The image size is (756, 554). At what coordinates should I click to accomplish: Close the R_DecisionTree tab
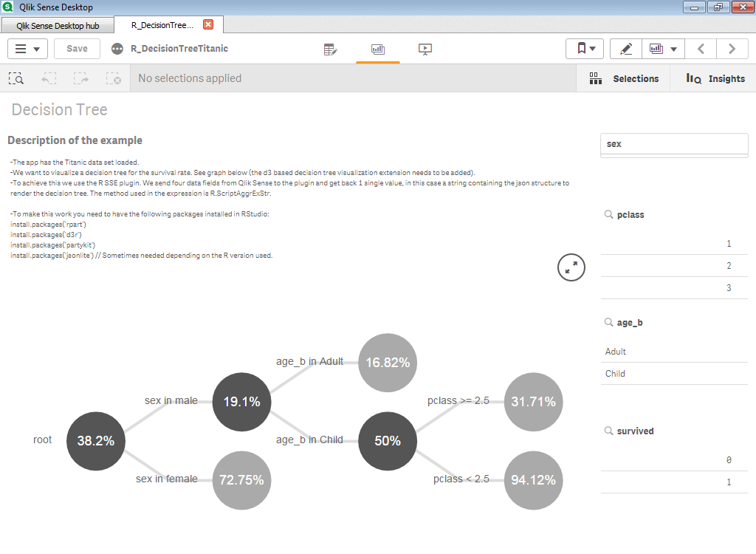coord(208,24)
